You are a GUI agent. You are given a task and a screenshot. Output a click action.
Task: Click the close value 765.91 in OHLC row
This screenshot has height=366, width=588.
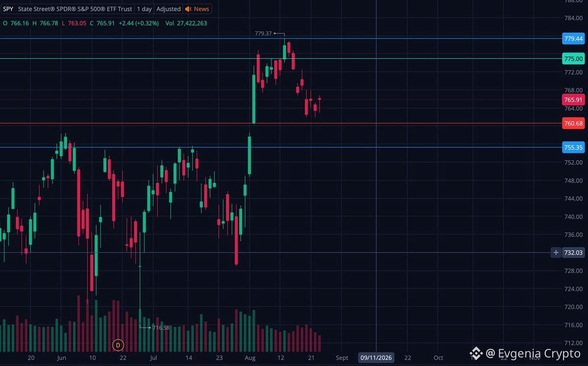105,23
